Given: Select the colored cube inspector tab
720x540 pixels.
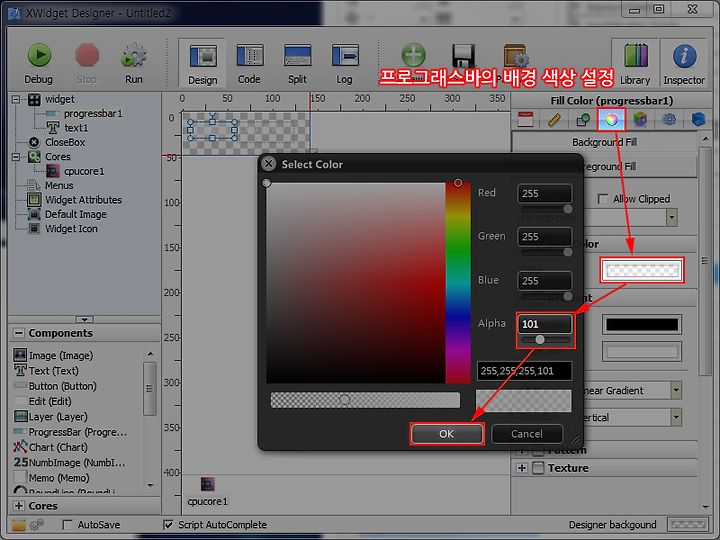Looking at the screenshot, I should coord(640,119).
